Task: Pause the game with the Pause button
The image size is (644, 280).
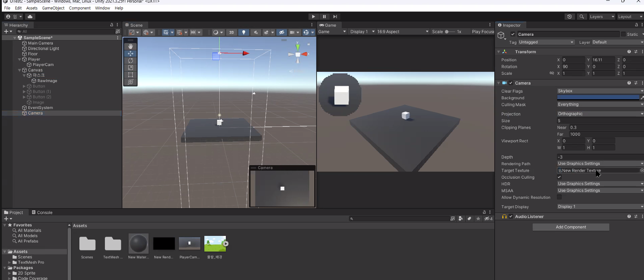Action: pyautogui.click(x=324, y=16)
